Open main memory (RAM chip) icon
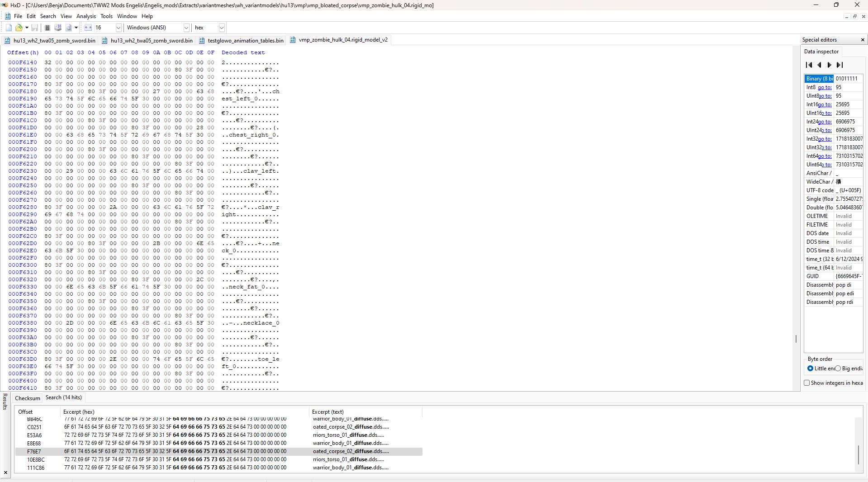Image resolution: width=868 pixels, height=482 pixels. click(x=47, y=28)
